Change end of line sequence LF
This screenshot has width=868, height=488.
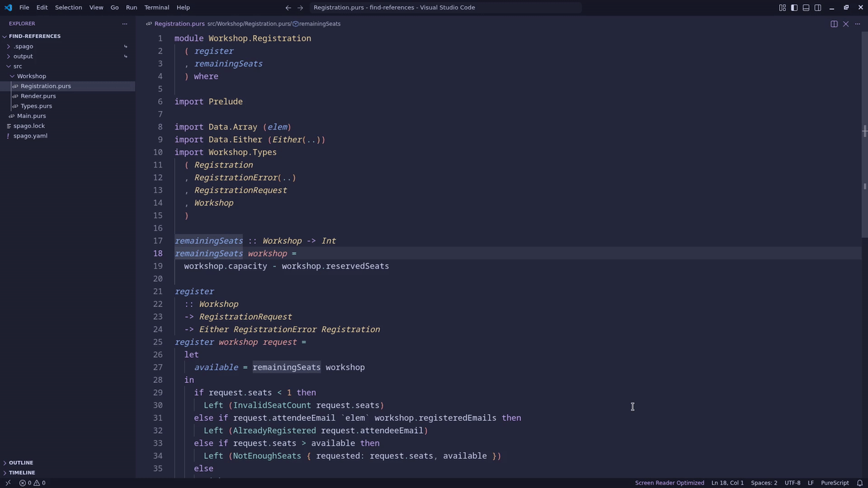[x=810, y=483]
